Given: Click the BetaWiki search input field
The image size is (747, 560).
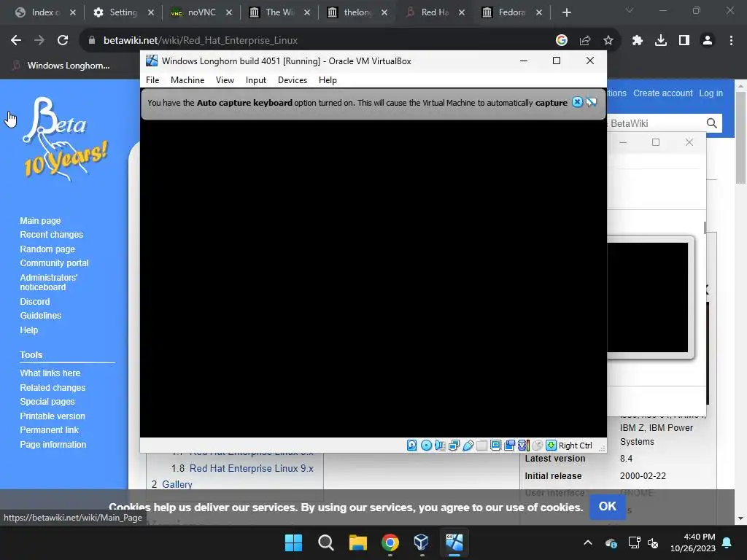Looking at the screenshot, I should [656, 123].
